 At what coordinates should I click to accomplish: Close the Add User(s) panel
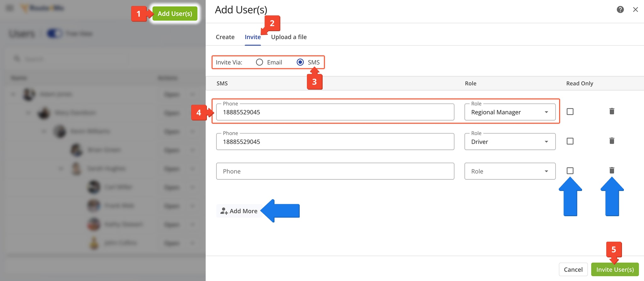[x=636, y=9]
